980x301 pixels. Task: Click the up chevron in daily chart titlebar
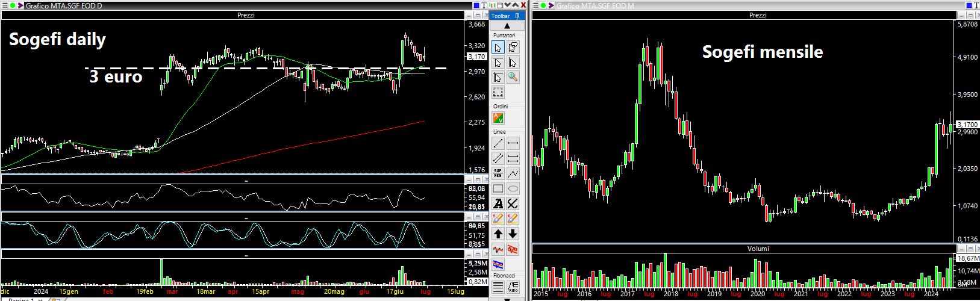click(515, 5)
